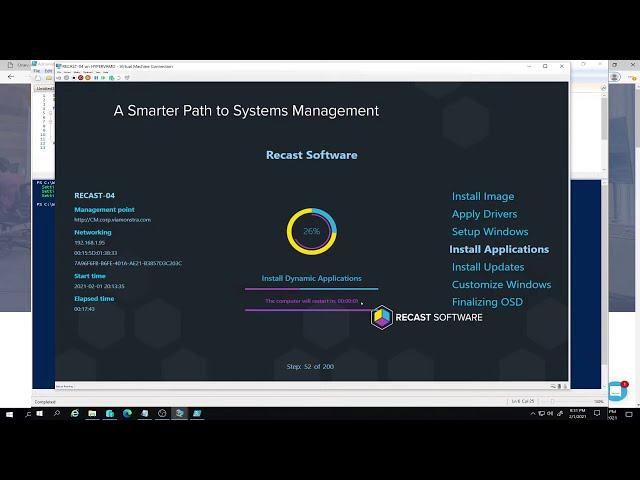Click the green Reset VM toolbar icon

103,77
